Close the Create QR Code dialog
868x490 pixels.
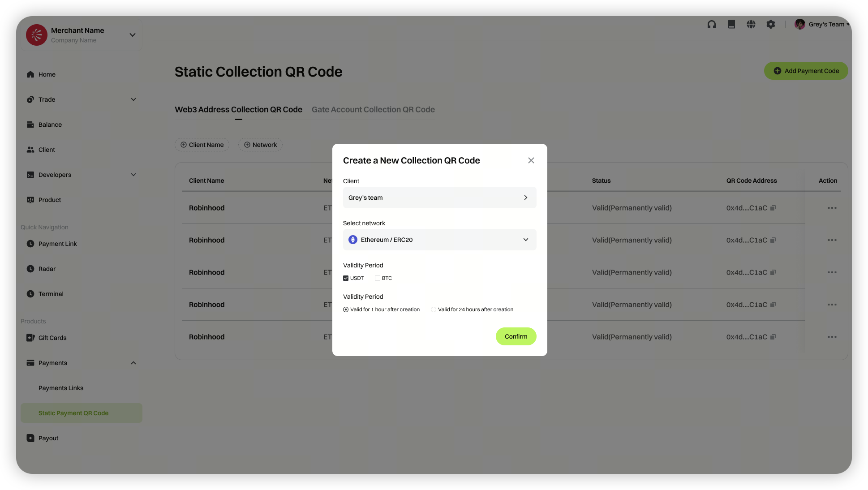coord(531,160)
